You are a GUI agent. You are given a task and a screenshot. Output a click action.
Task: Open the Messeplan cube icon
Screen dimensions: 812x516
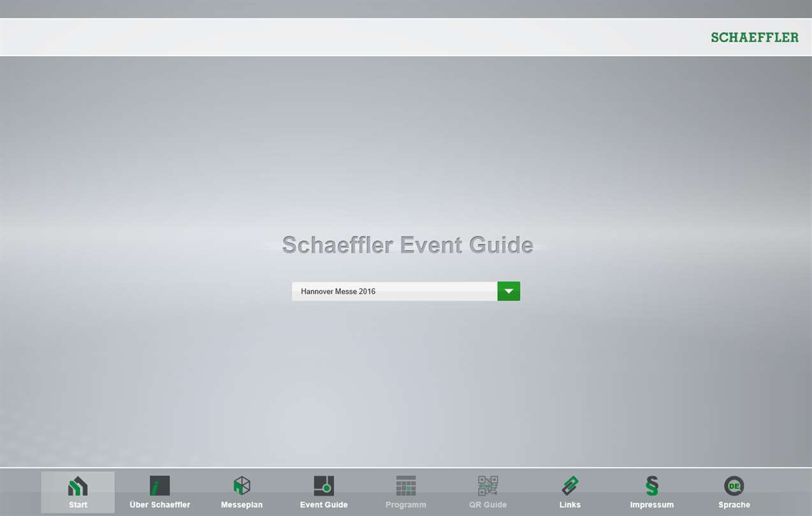[242, 486]
